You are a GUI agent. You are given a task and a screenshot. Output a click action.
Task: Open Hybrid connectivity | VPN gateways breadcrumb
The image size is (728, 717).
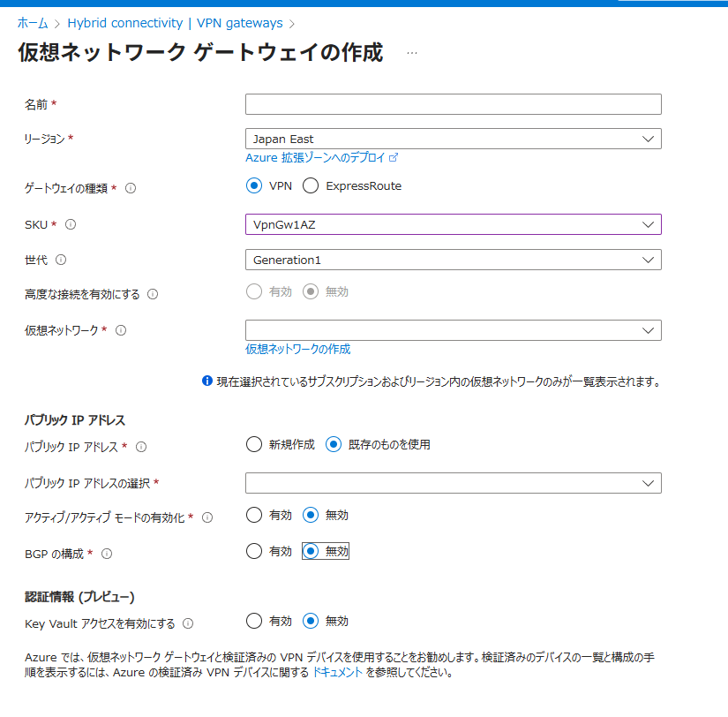[175, 23]
